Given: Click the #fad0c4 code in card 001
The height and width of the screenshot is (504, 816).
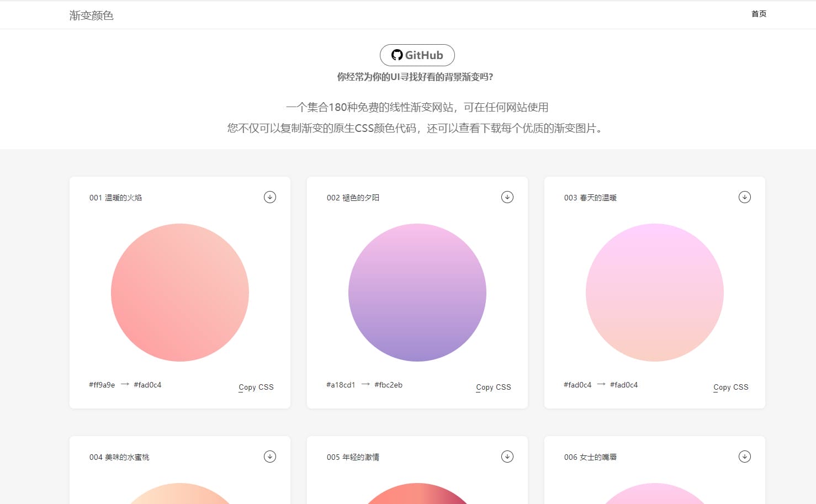Looking at the screenshot, I should tap(147, 385).
